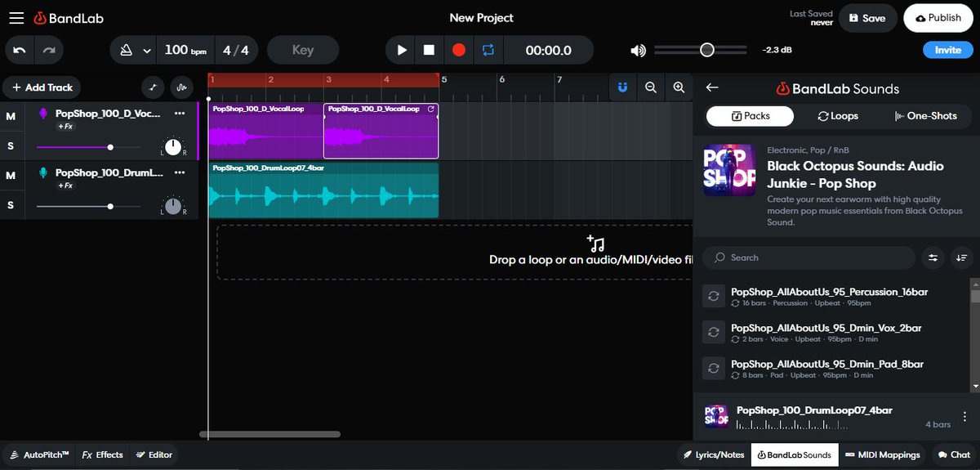Undo the last action

pyautogui.click(x=20, y=50)
